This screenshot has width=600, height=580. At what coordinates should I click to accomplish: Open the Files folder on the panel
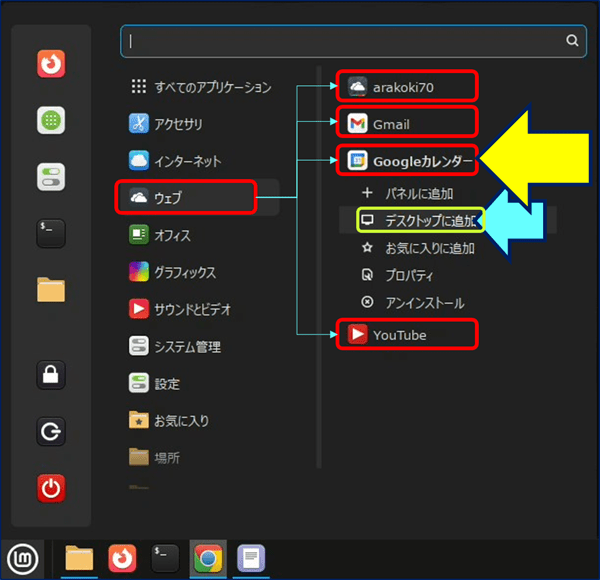79,559
